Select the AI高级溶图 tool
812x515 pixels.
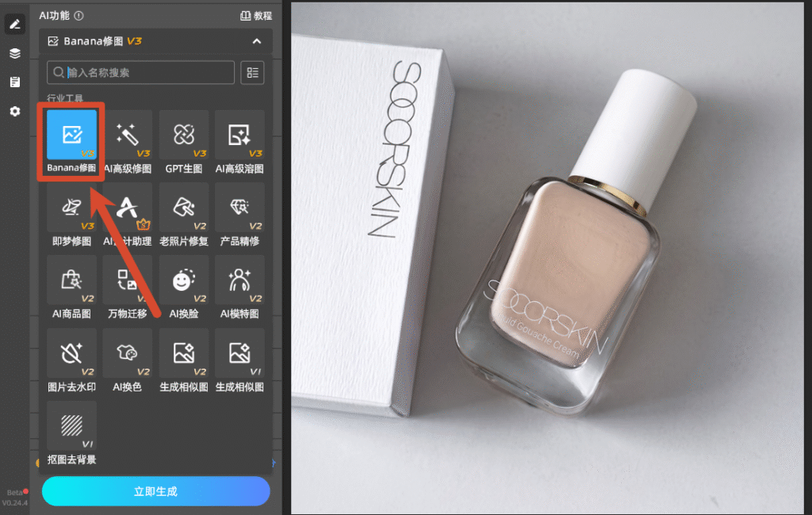(x=239, y=141)
